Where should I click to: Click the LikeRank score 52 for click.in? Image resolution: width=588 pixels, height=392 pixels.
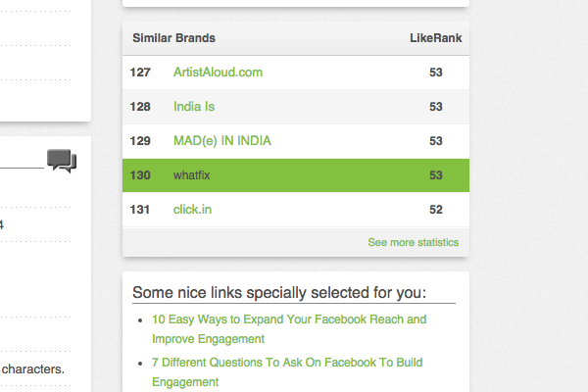436,210
